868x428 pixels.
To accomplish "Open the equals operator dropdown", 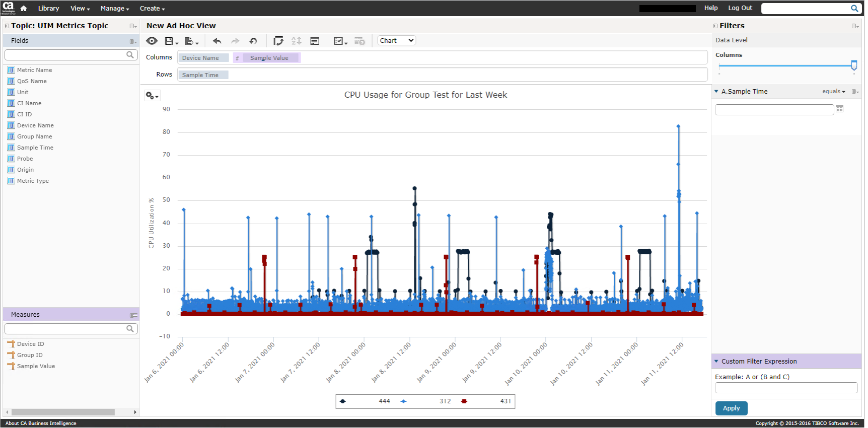I will click(x=834, y=92).
